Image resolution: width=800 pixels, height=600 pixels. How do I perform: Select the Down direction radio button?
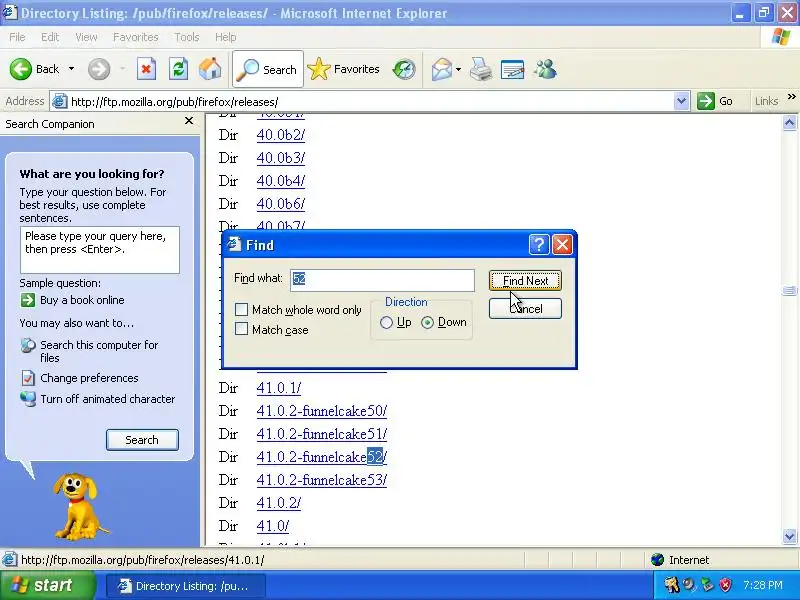428,322
